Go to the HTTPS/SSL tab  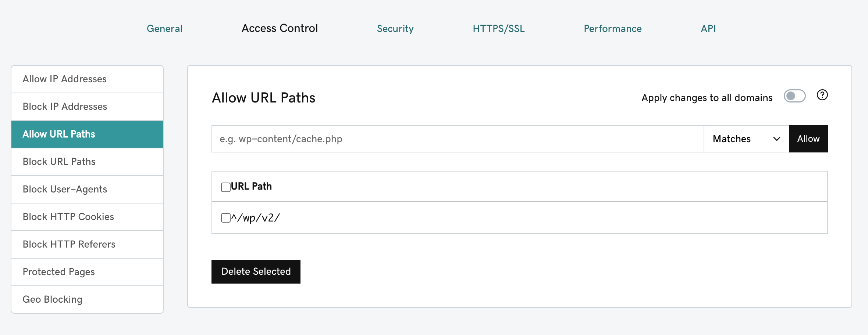[x=498, y=29]
